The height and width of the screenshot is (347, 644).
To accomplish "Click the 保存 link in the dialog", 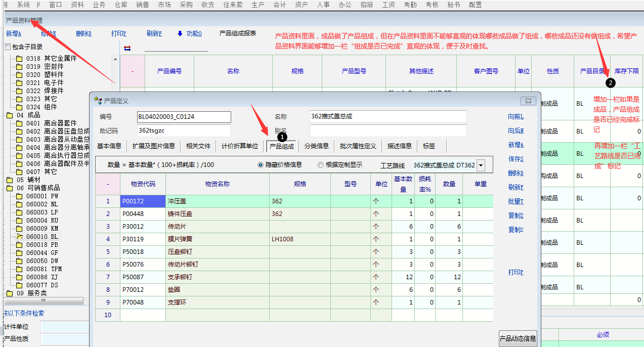I will click(x=516, y=159).
